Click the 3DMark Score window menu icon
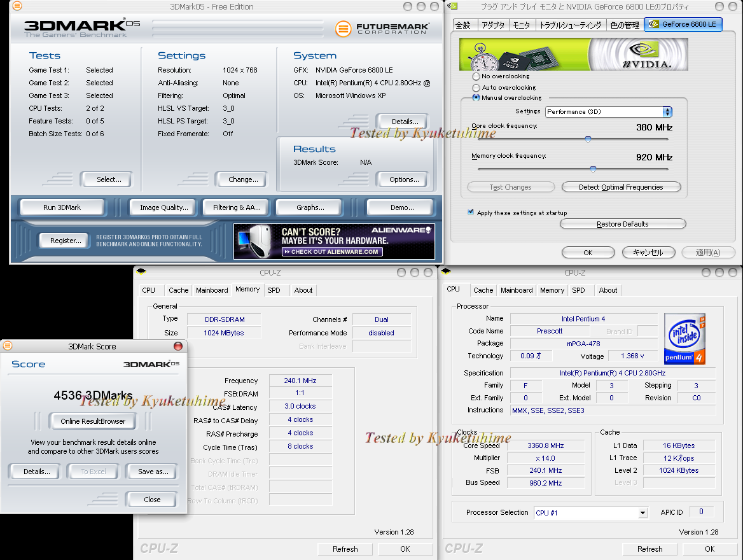 click(x=8, y=346)
